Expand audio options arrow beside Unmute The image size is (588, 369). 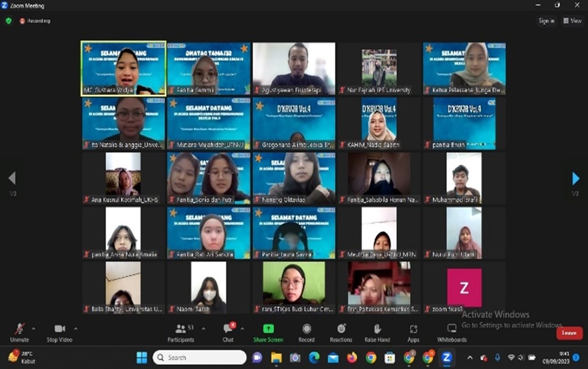(x=33, y=328)
